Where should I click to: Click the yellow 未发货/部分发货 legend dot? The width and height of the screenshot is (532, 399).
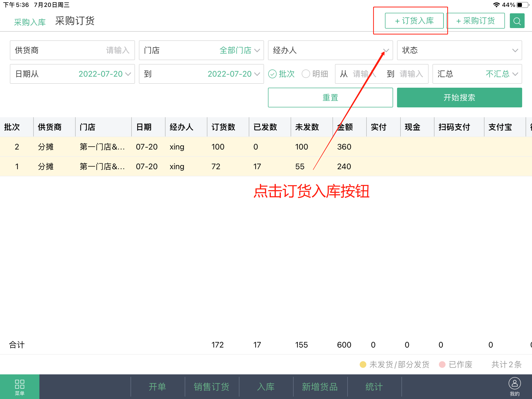coord(363,365)
